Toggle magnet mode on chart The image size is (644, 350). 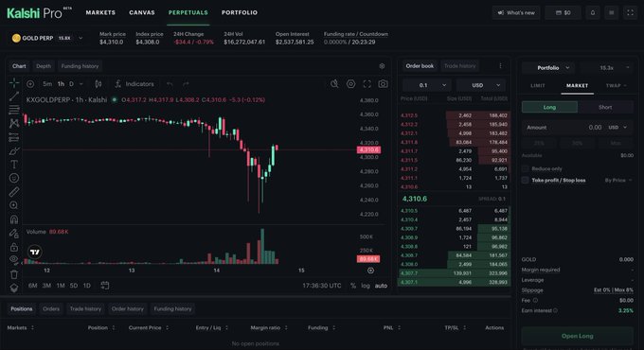coord(14,219)
